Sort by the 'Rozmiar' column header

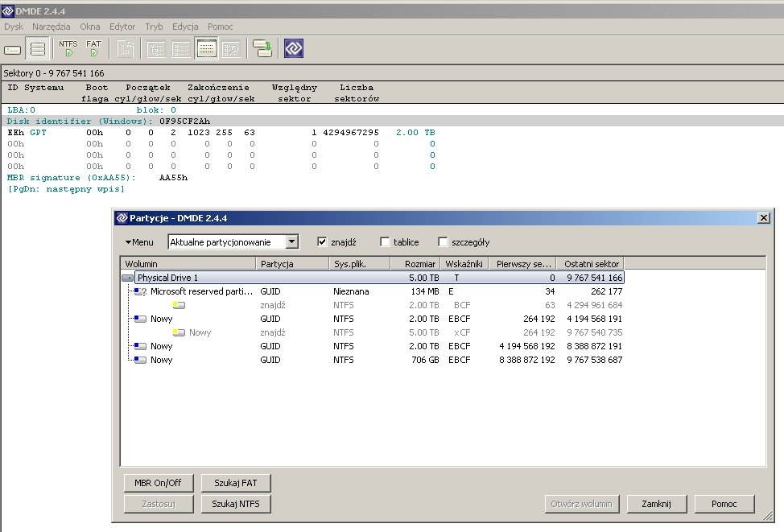415,263
